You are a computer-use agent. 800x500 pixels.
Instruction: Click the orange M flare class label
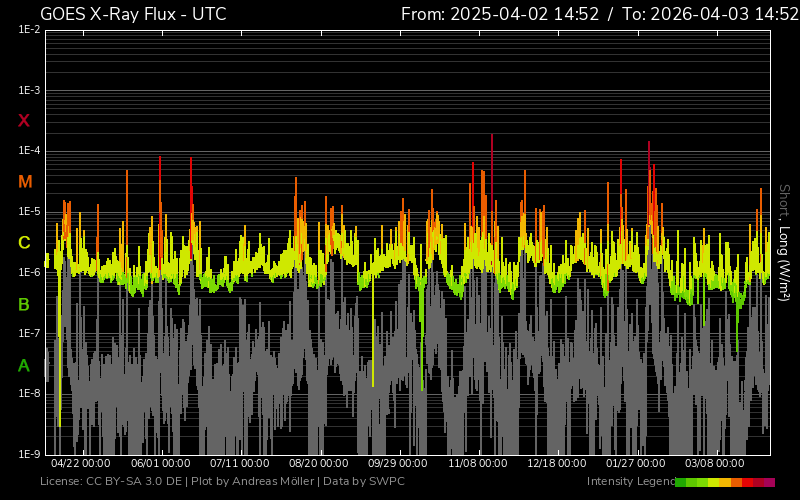25,182
